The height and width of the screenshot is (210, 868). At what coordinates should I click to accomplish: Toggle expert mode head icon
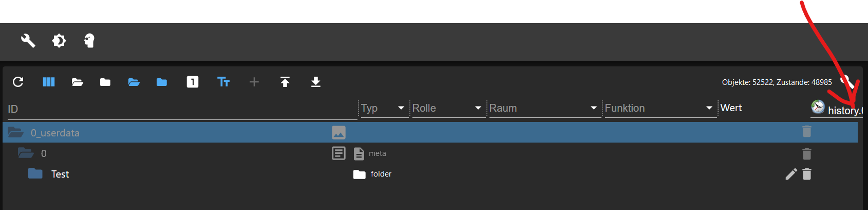tap(89, 41)
